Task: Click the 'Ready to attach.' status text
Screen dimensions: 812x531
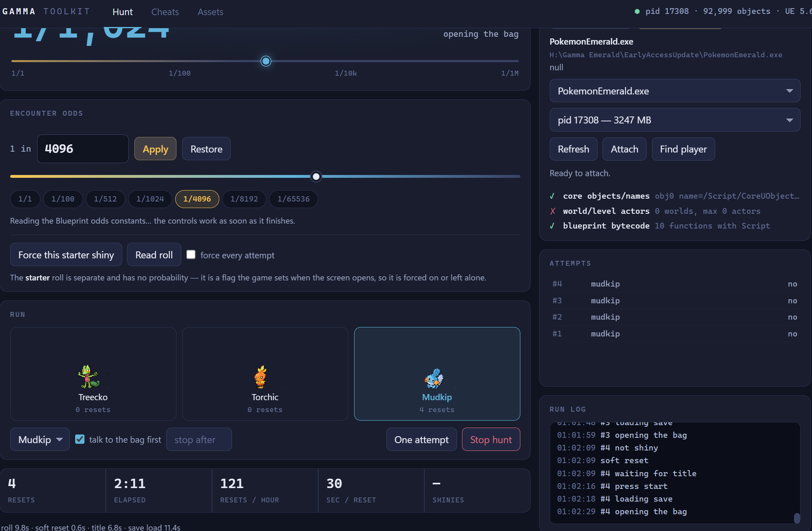Action: coord(580,173)
